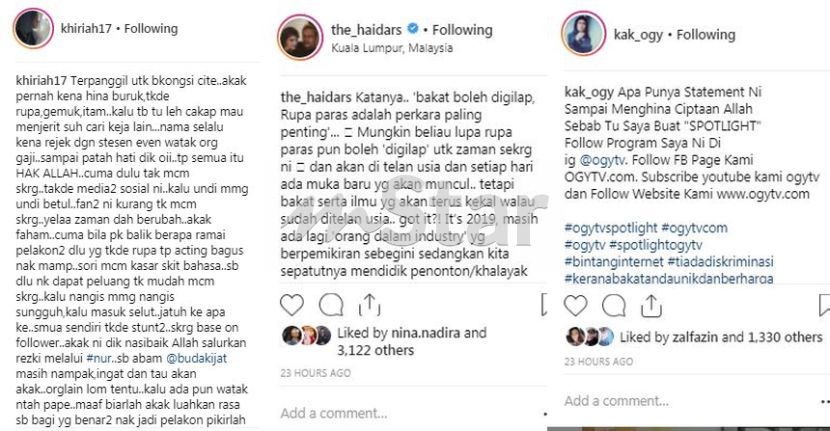The image size is (830, 431).
Task: Open comment bubble on kak_ogy post
Action: [614, 306]
